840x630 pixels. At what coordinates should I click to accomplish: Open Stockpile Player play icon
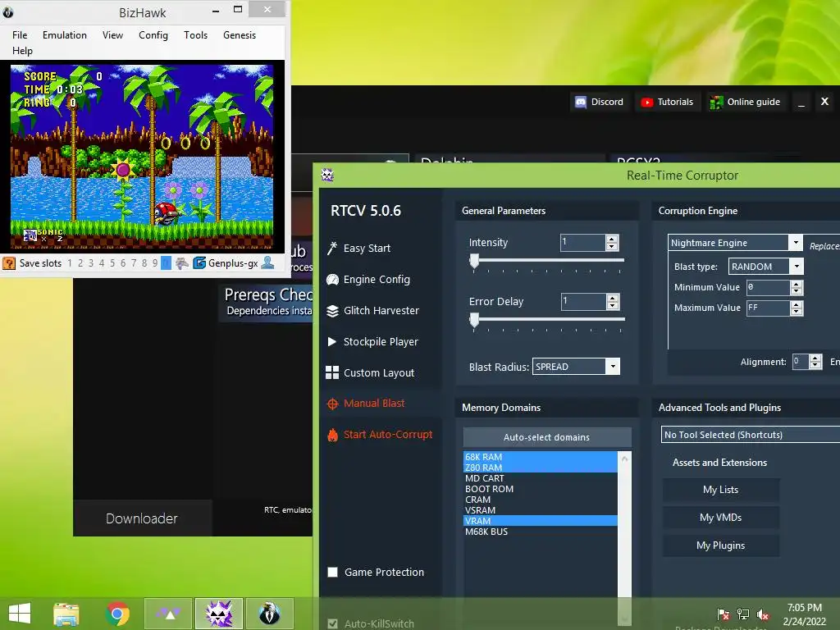(332, 341)
